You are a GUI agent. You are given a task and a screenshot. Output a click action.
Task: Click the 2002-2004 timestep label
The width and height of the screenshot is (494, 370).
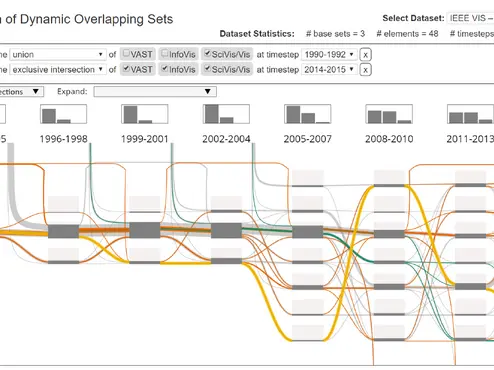point(226,139)
